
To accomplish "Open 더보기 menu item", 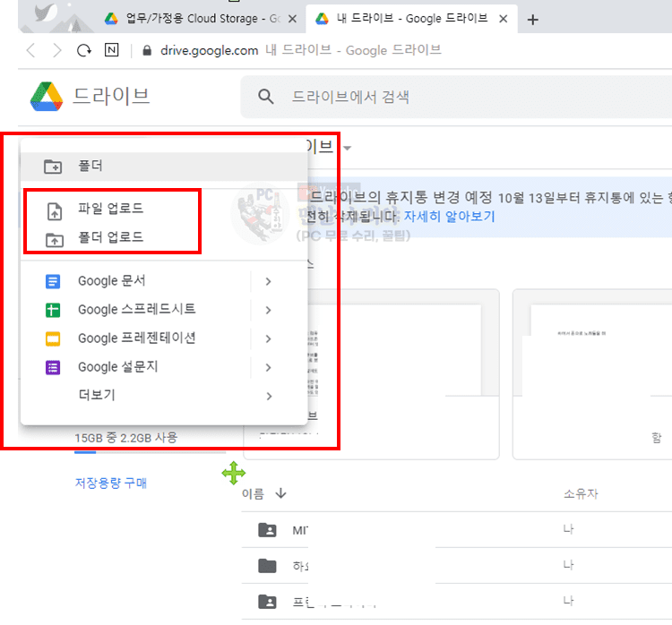I will 164,395.
